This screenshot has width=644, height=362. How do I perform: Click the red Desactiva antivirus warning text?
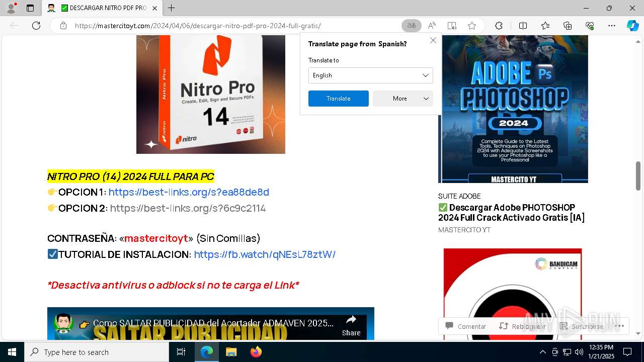coord(173,285)
